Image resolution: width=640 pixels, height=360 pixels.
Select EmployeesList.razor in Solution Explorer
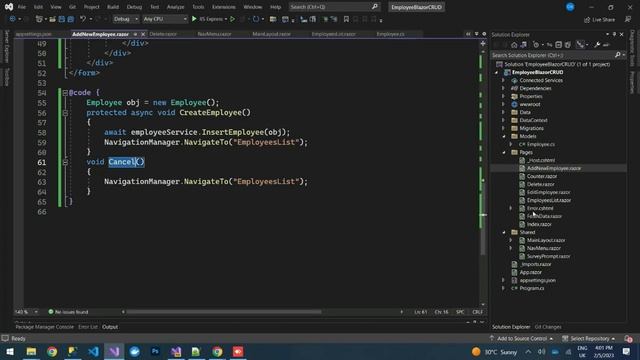click(549, 200)
